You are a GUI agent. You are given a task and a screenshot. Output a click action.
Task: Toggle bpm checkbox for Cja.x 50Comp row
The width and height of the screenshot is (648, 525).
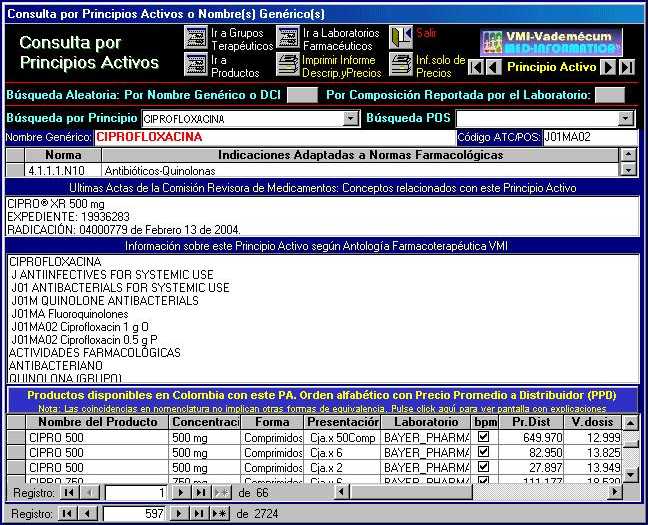coord(483,437)
